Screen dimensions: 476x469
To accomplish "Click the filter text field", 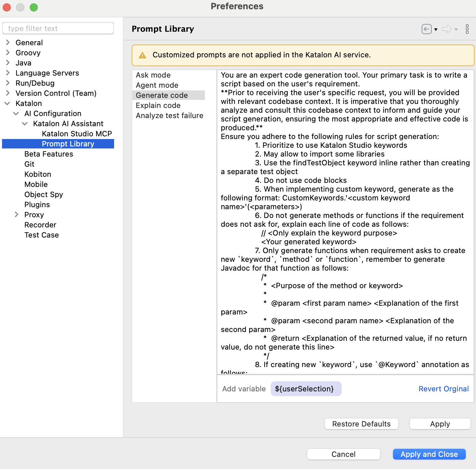I will tap(58, 28).
